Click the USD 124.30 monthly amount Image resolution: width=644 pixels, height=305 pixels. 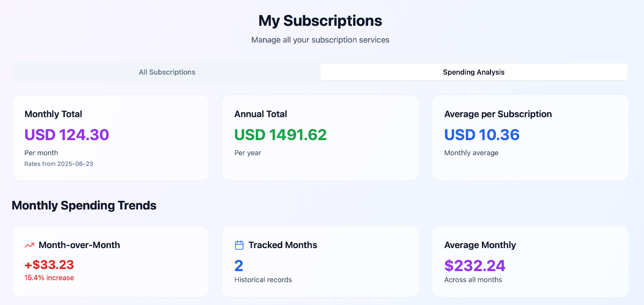click(67, 134)
